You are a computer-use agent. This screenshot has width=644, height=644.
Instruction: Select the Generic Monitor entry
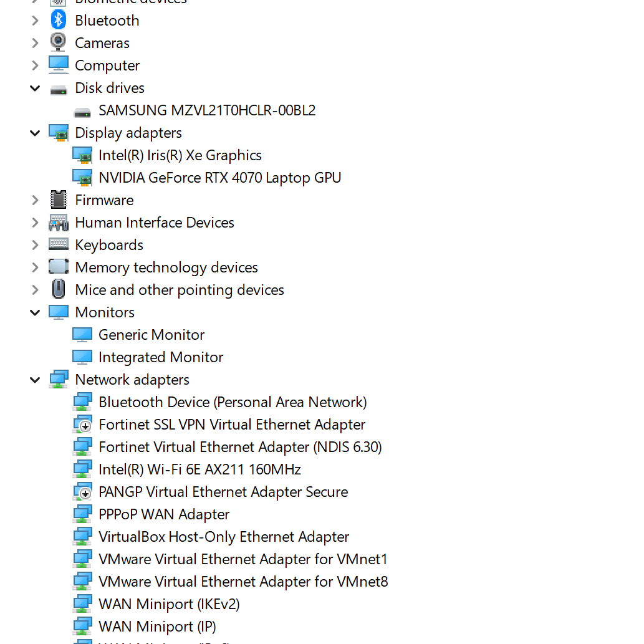pyautogui.click(x=151, y=335)
